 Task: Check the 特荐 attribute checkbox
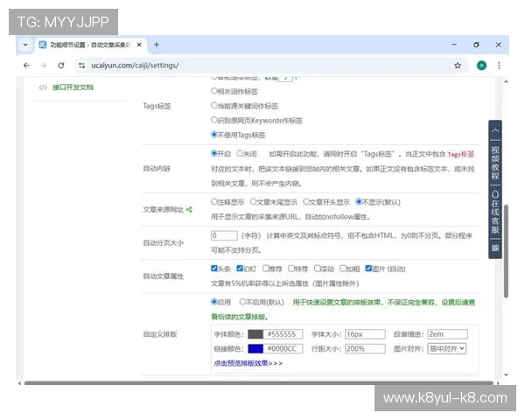[x=291, y=269]
